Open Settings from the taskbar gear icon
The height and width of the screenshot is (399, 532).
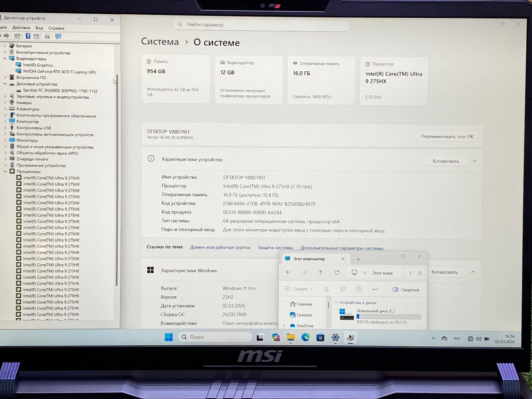pyautogui.click(x=335, y=337)
